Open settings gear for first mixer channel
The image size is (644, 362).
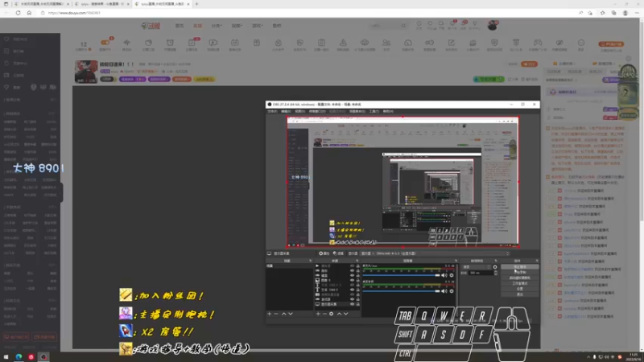coord(452,275)
